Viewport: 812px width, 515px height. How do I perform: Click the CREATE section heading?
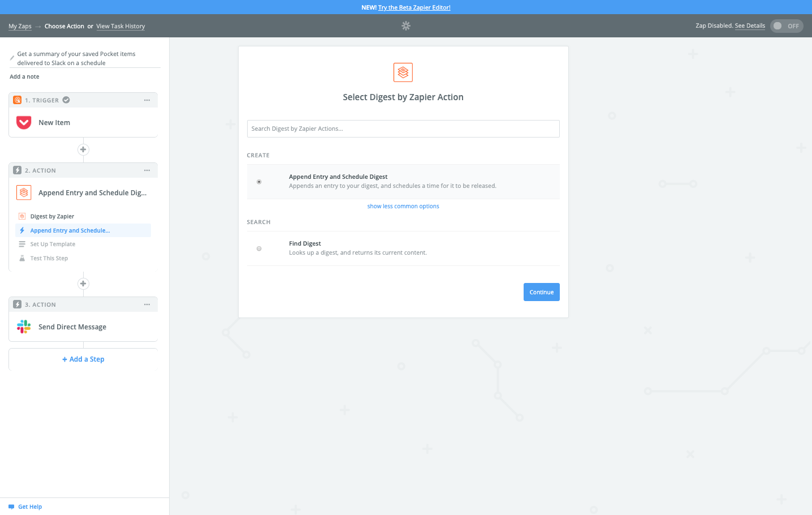[258, 156]
